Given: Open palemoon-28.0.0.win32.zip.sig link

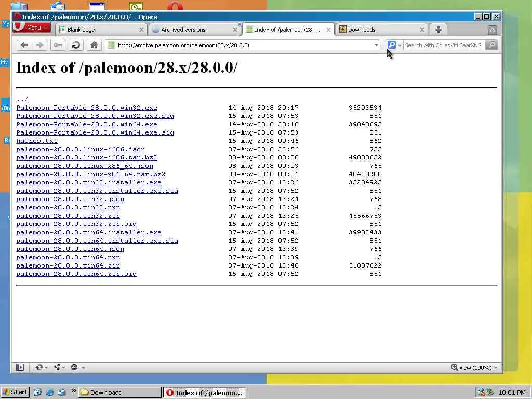Looking at the screenshot, I should (x=76, y=224).
